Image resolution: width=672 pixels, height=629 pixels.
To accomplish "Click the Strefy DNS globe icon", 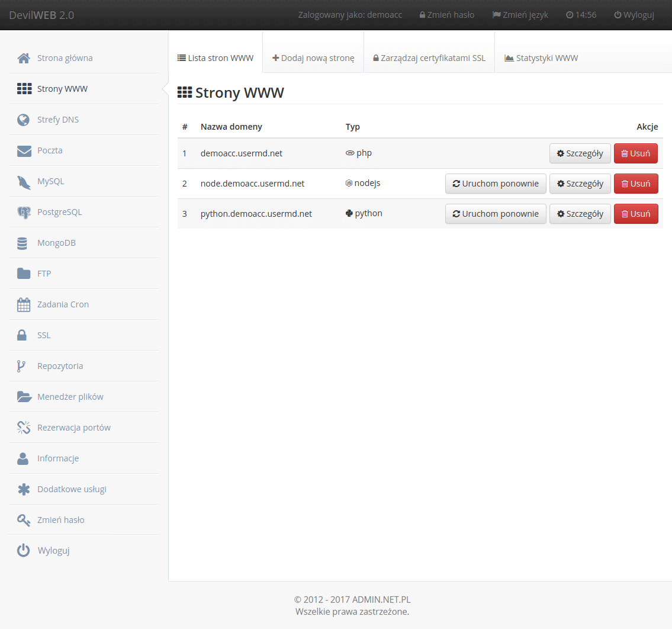I will tap(24, 120).
